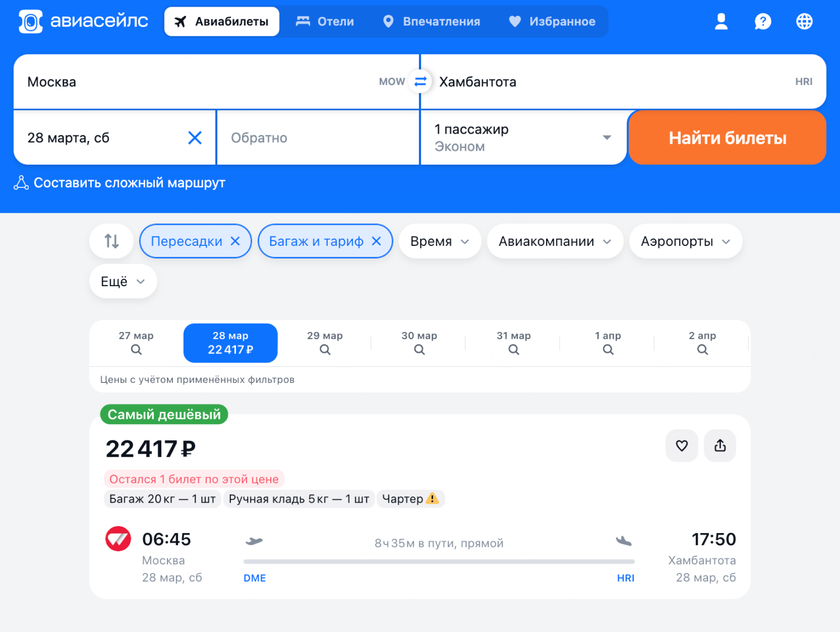Click the search magnifier under 29 мар
This screenshot has height=632, width=840.
coord(324,349)
